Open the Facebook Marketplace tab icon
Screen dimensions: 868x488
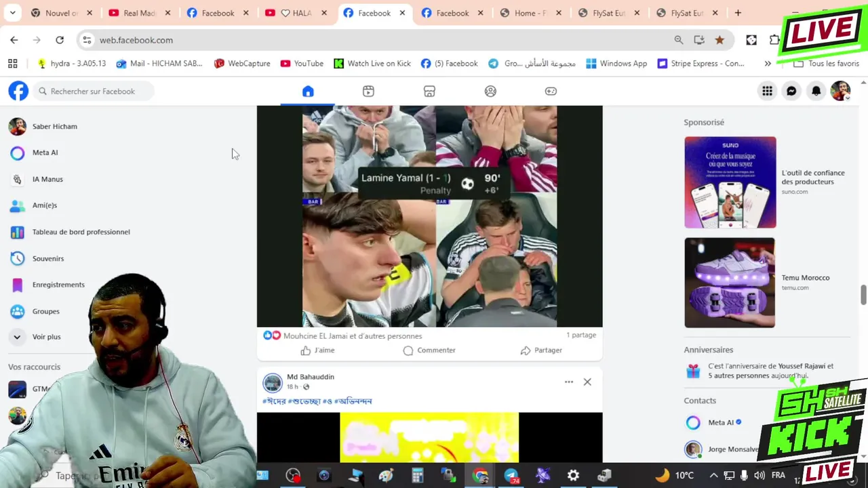pyautogui.click(x=429, y=91)
